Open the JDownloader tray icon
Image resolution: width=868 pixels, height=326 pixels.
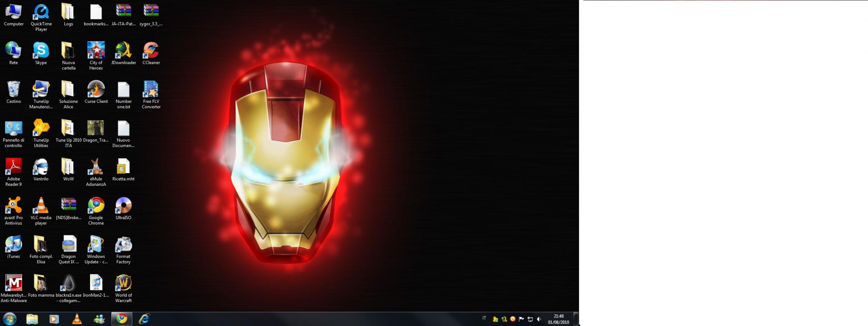tap(504, 319)
